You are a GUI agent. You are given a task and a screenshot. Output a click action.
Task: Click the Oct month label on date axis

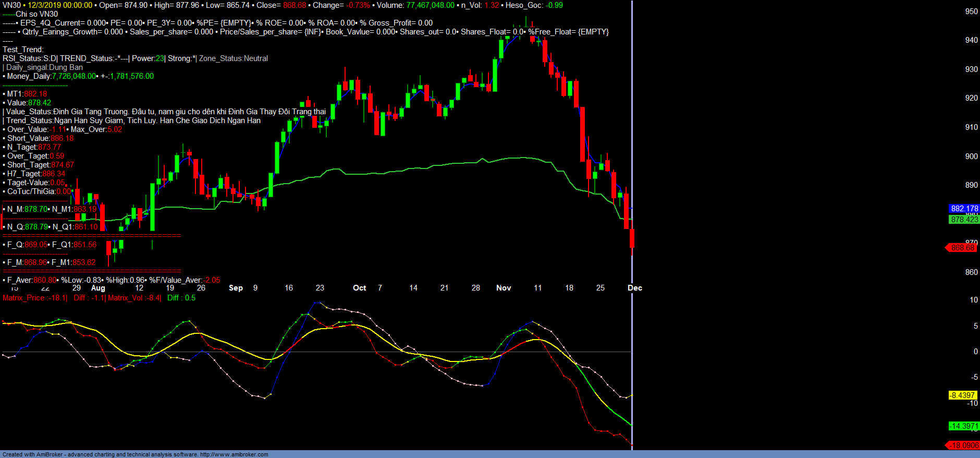(x=359, y=288)
